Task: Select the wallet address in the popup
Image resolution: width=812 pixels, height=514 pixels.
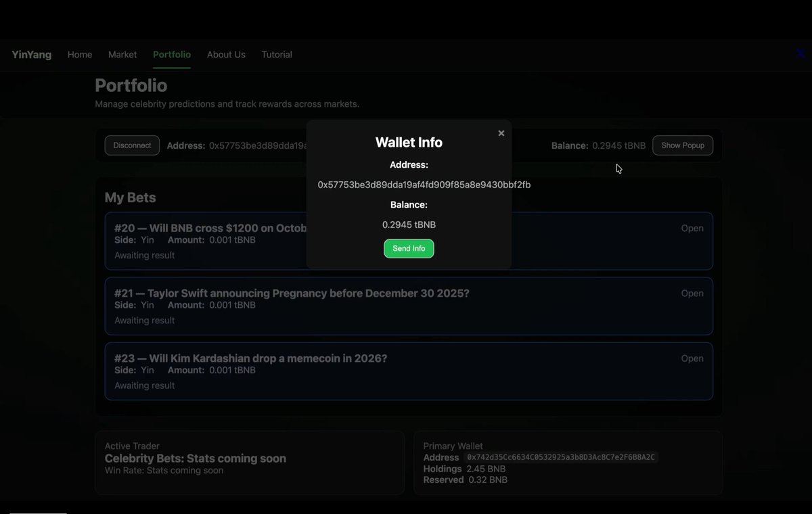Action: pos(424,185)
